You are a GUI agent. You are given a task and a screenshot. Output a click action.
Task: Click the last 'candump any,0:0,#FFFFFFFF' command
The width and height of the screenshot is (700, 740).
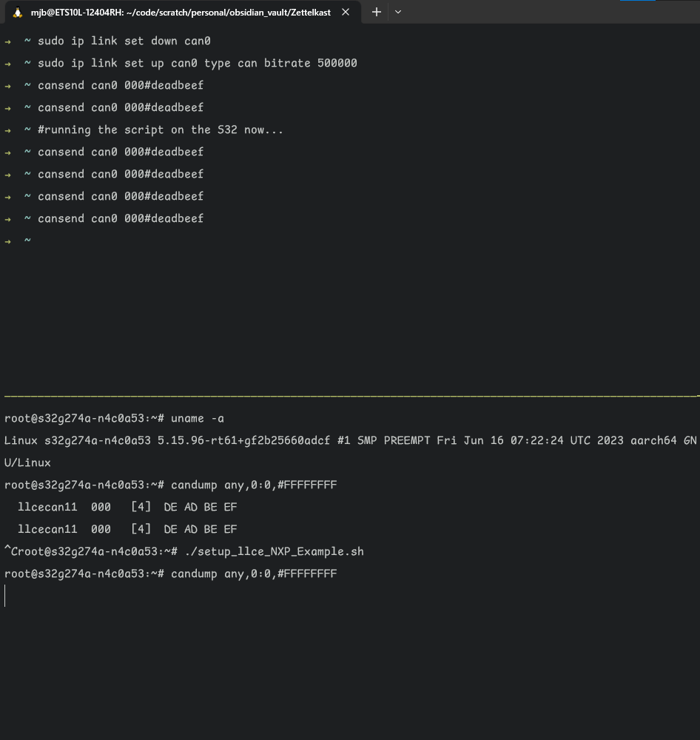tap(254, 573)
